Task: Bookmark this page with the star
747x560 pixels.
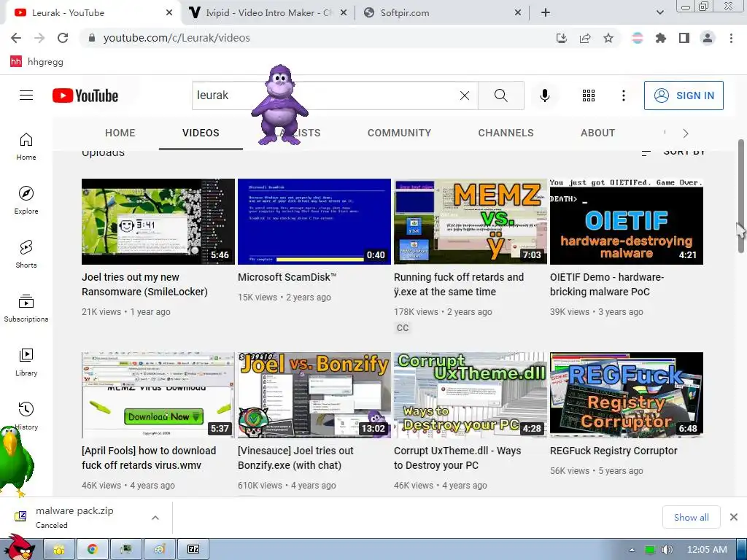Action: coord(608,38)
